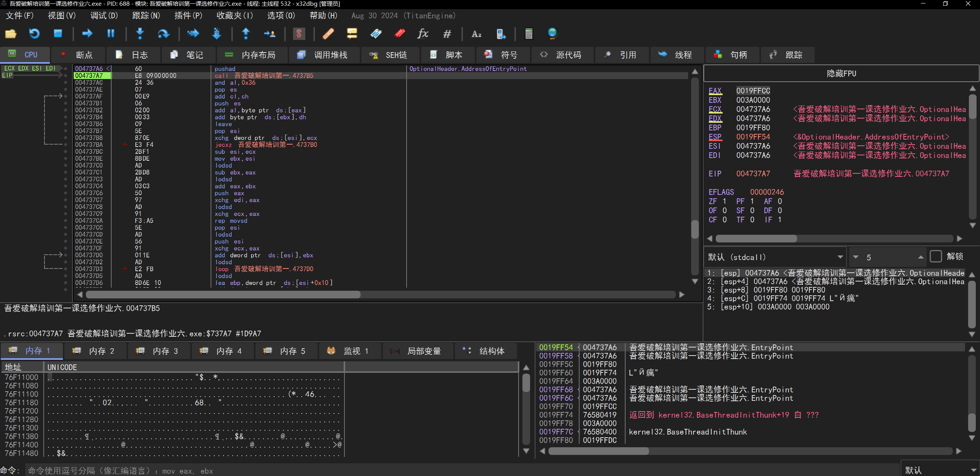
Task: Open the 文件(F) menu
Action: coord(20,16)
